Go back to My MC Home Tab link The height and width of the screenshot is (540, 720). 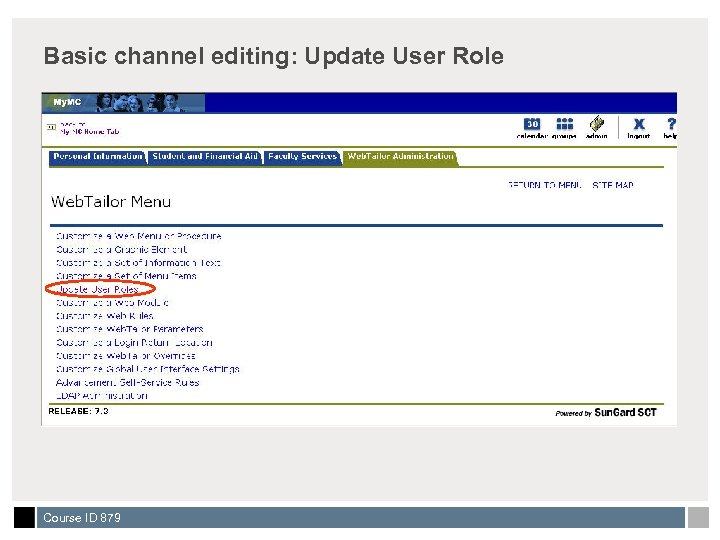pos(90,131)
